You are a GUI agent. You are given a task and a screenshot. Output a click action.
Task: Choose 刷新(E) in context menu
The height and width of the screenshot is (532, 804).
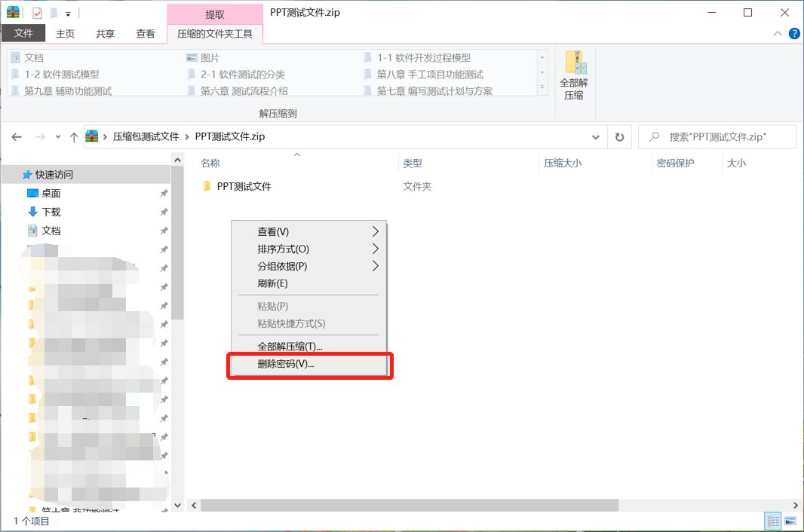pos(308,283)
